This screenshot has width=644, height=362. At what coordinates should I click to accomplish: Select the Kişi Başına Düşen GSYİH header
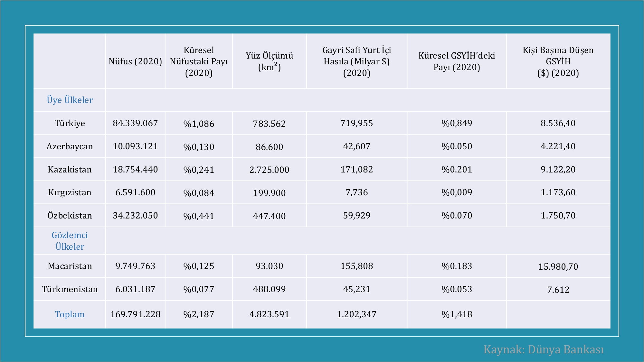click(558, 61)
